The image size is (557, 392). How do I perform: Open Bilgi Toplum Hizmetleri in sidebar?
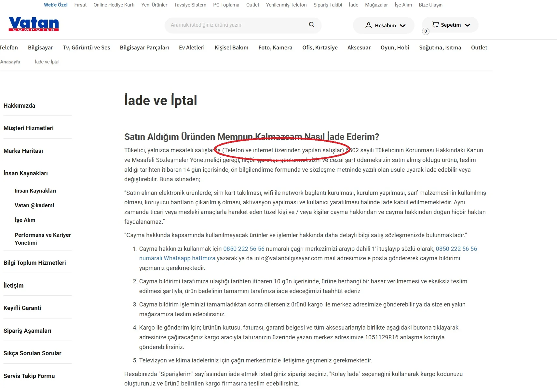(35, 263)
